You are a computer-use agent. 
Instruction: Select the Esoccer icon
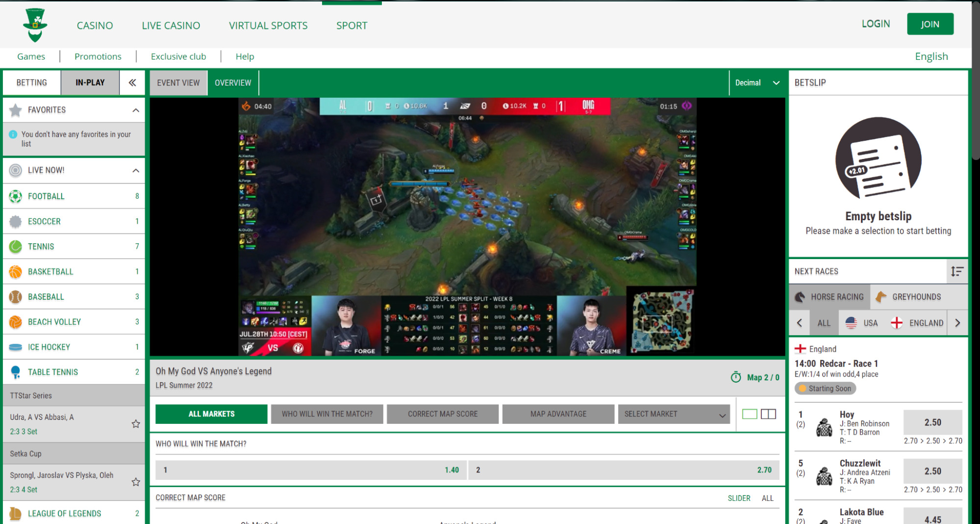coord(16,221)
